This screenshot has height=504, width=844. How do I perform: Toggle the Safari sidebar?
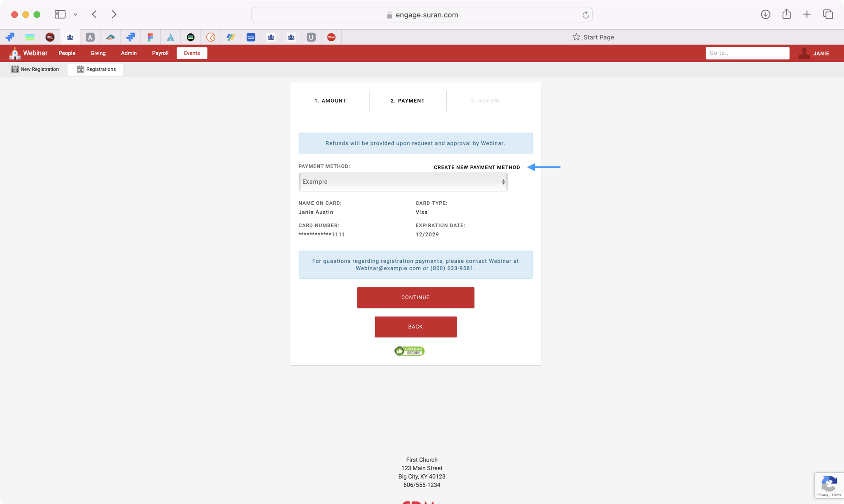point(60,14)
